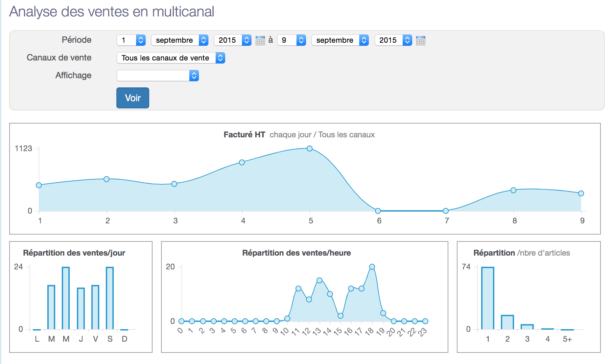Open the end day dropdown showing 9
Viewport: 612px width, 364px height.
(292, 40)
